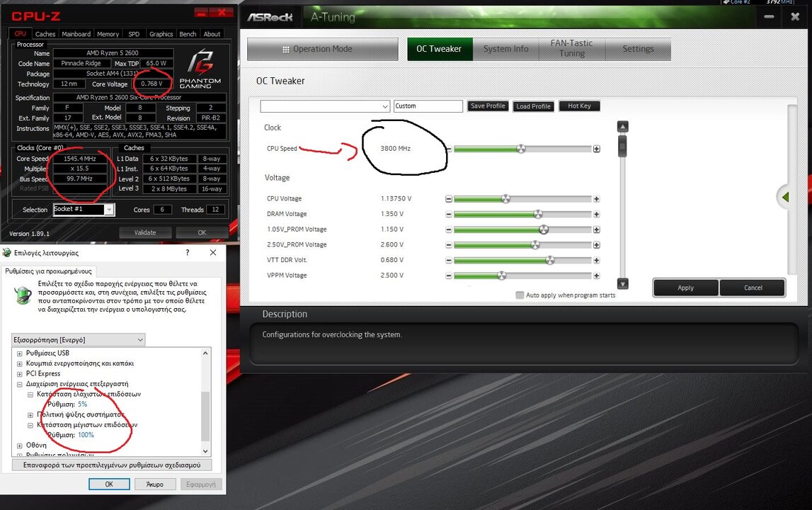This screenshot has width=812, height=510.
Task: Increase VTT DDR Volt plus icon
Action: point(597,260)
